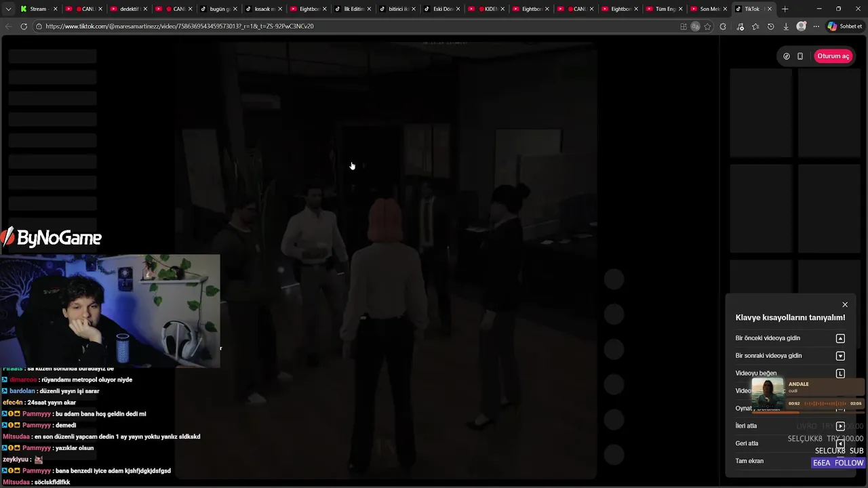The image size is (868, 488).
Task: Select 'Geri atla' shortcut label
Action: [747, 443]
